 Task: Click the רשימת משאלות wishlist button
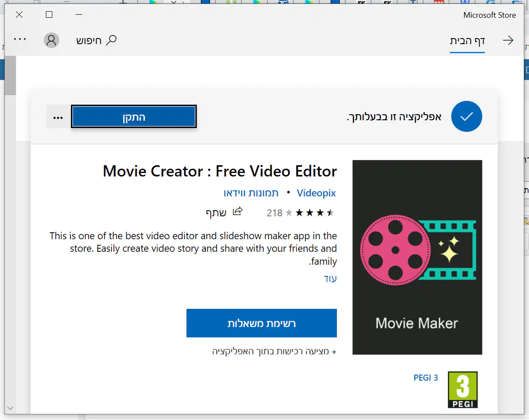(261, 323)
